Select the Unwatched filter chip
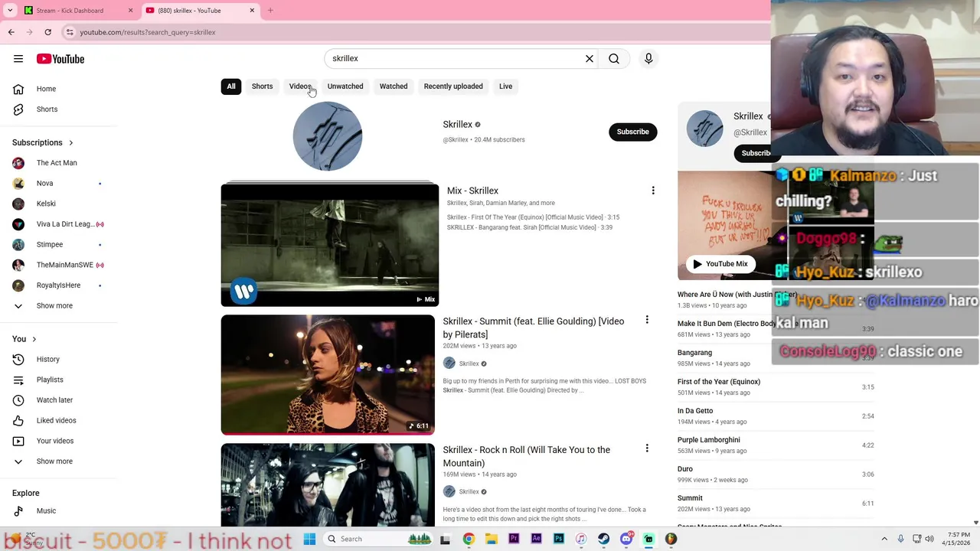 (x=345, y=86)
